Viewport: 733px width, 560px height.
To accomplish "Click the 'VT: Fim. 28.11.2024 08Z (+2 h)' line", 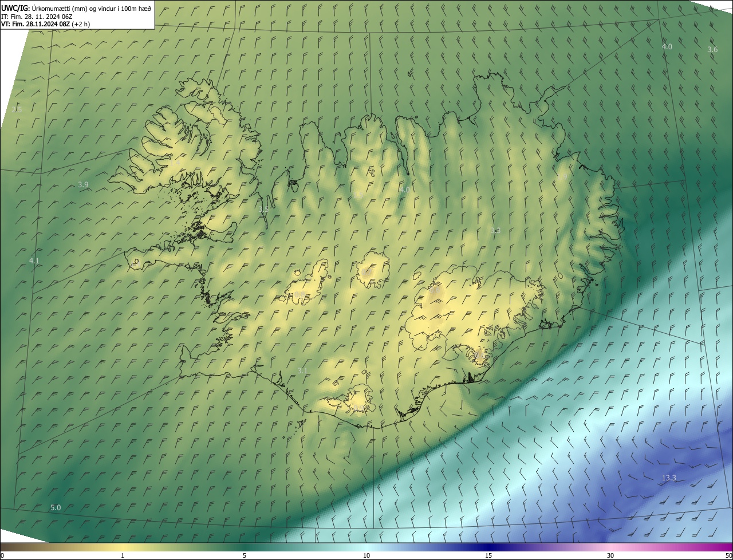I will (45, 24).
